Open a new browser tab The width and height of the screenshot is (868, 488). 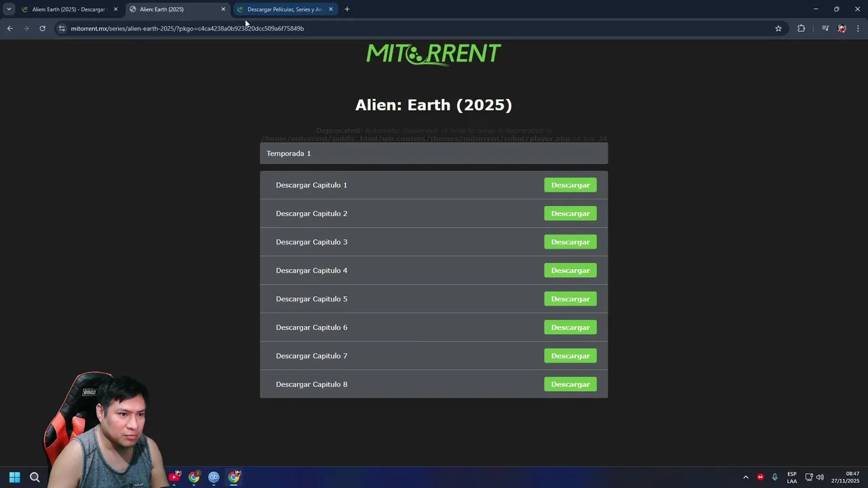[x=347, y=9]
